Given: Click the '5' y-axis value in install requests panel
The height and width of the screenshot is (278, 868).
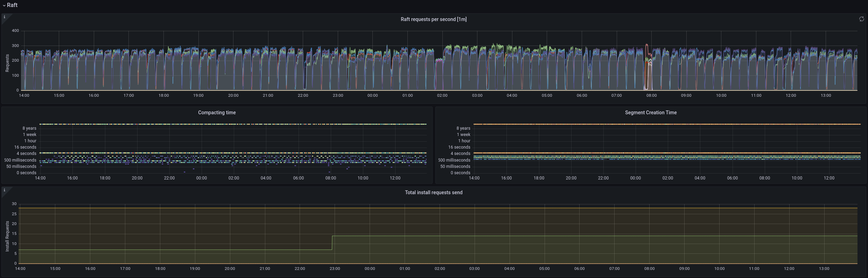Looking at the screenshot, I should 15,253.
